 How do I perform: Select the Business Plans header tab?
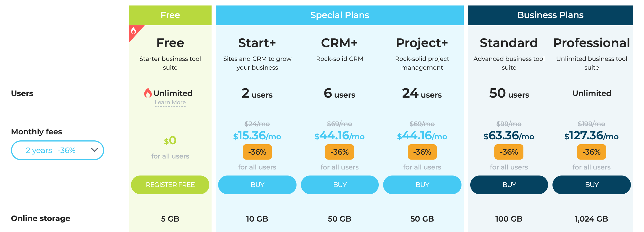click(x=551, y=15)
